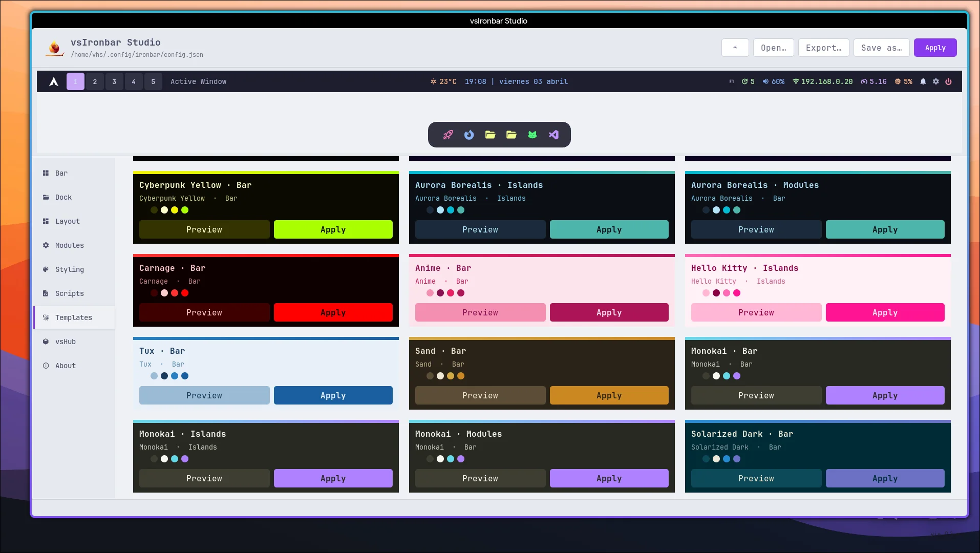
Task: Click the Solarized Dark · Bar card title
Action: pyautogui.click(x=742, y=434)
